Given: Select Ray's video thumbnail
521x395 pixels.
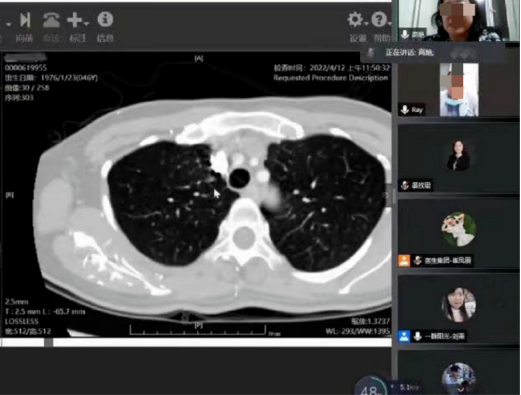Looking at the screenshot, I should tap(459, 89).
